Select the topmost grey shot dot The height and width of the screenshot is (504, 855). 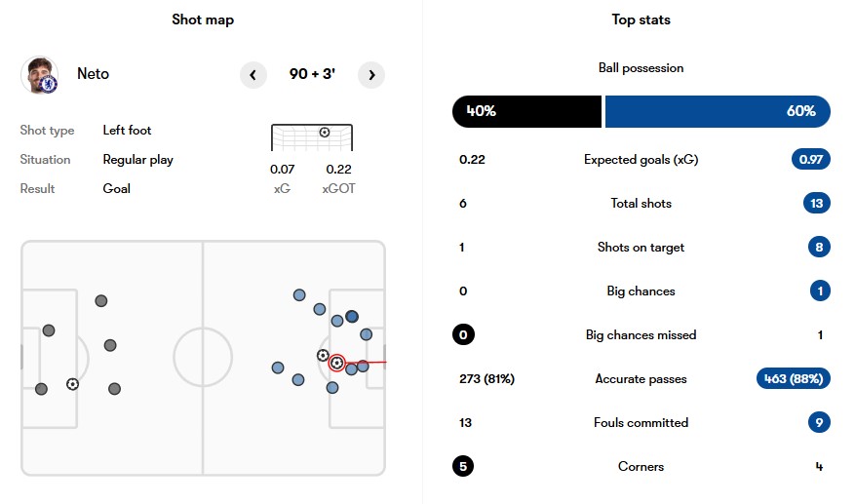click(x=100, y=300)
